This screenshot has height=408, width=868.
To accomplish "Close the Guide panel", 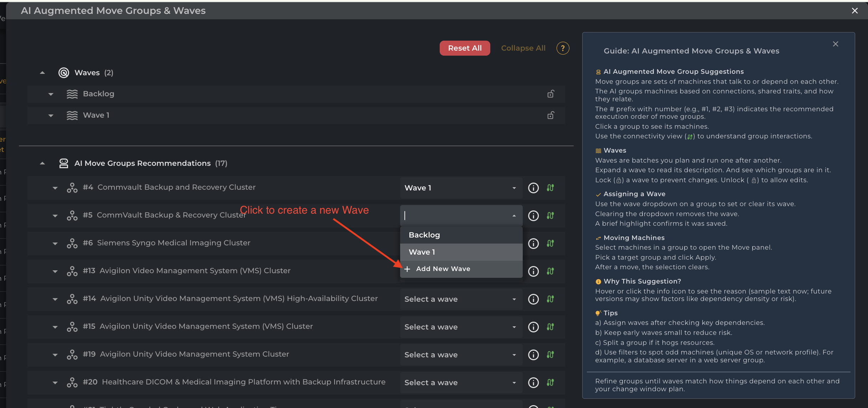I will tap(835, 44).
